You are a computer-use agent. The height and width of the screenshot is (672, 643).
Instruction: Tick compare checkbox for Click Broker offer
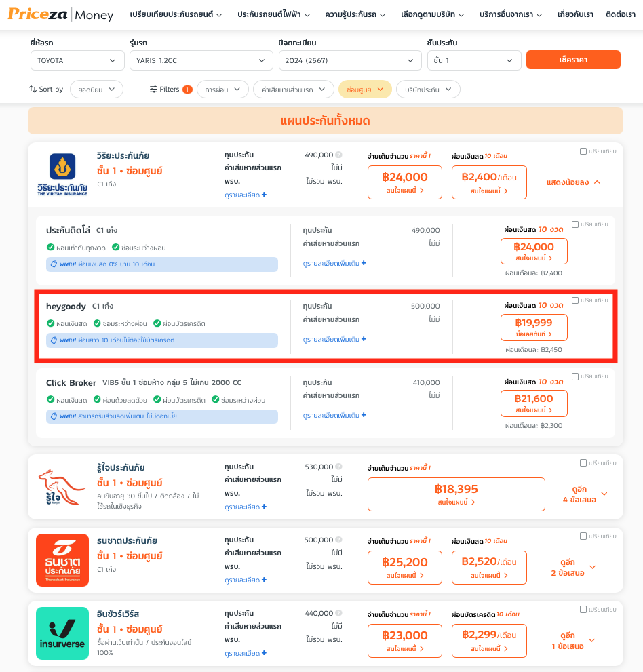[575, 376]
